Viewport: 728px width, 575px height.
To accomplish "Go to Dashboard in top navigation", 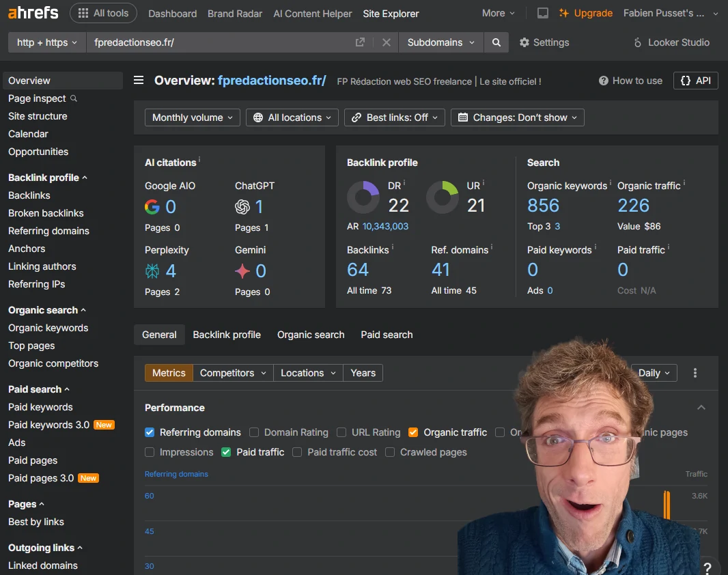I will [x=172, y=14].
